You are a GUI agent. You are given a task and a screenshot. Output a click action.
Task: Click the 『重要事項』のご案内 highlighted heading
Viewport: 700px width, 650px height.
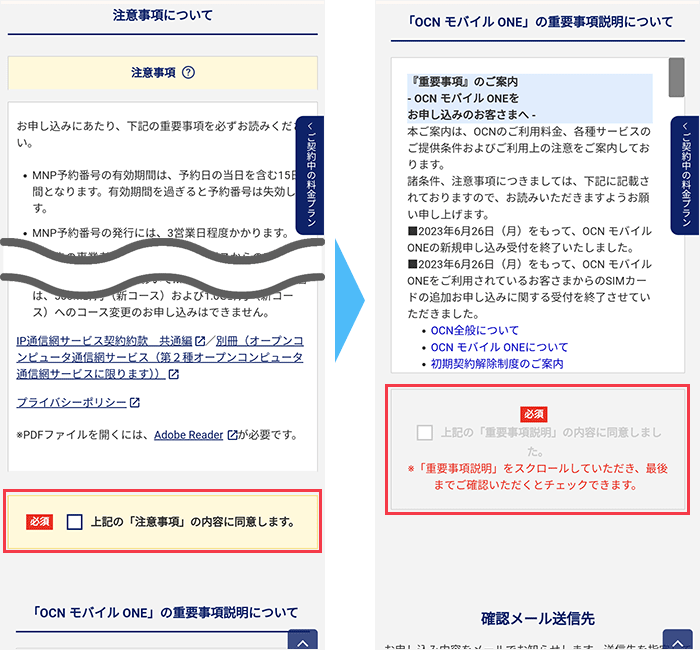coord(529,98)
